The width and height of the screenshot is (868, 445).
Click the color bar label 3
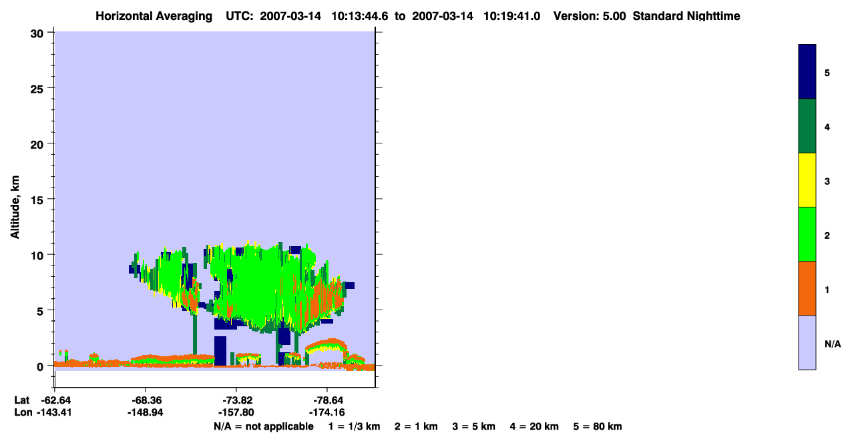827,181
